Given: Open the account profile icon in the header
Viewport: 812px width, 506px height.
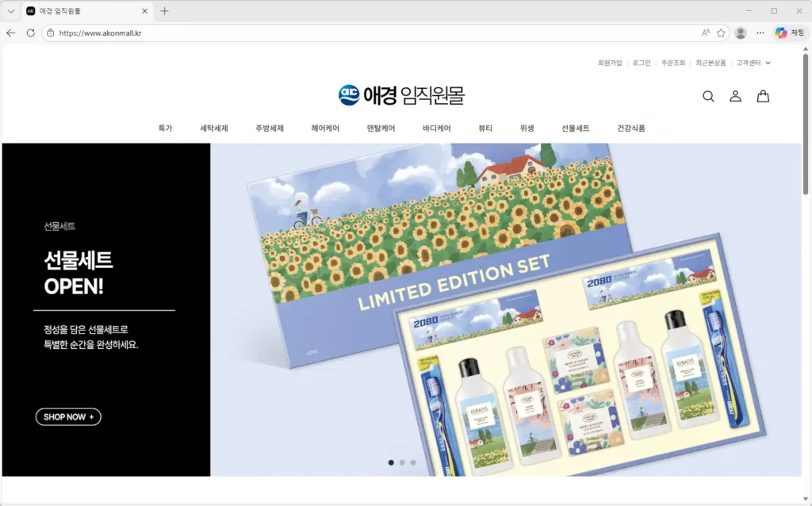Looking at the screenshot, I should pyautogui.click(x=735, y=96).
